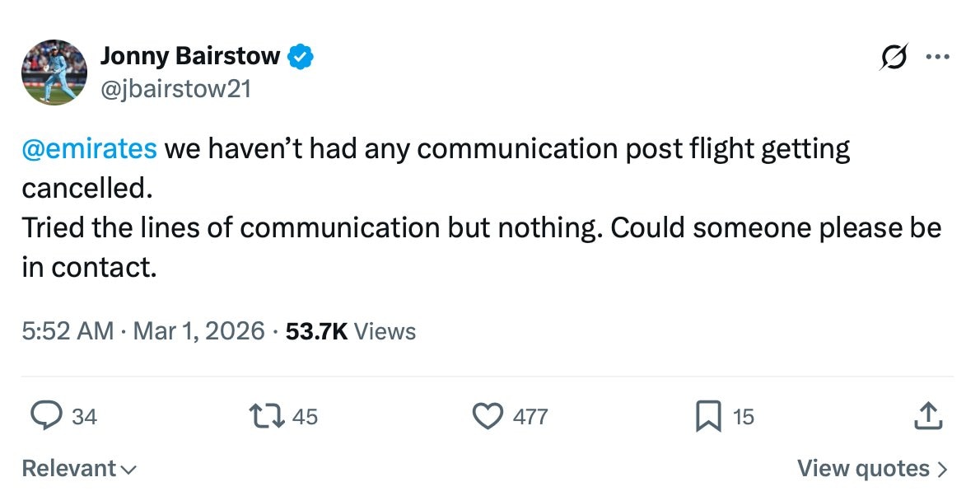Click the 477 likes count
This screenshot has height=496, width=980.
point(530,417)
